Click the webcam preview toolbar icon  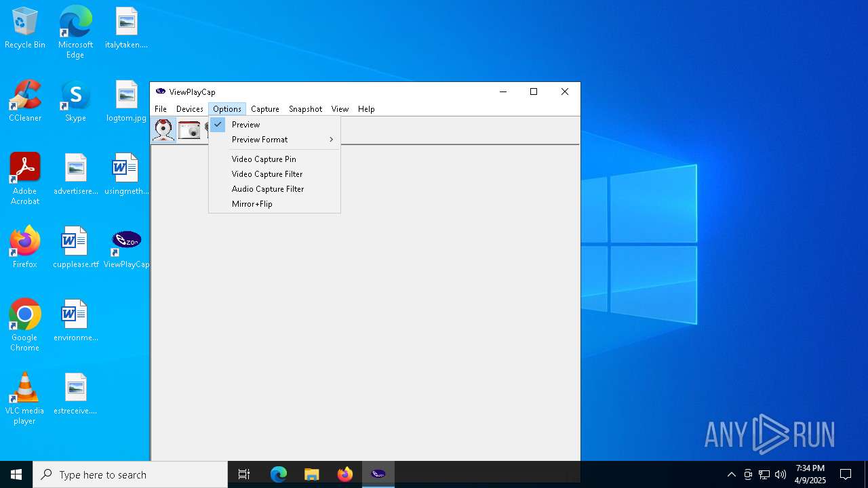pyautogui.click(x=163, y=130)
